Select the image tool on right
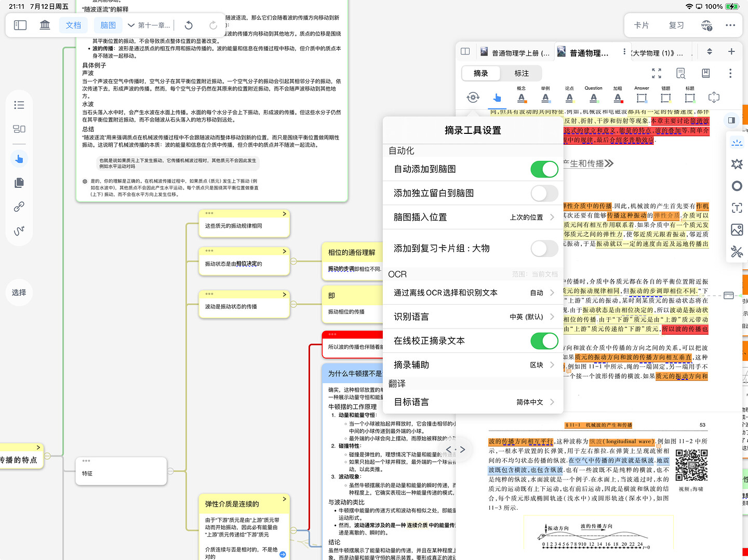This screenshot has height=560, width=748. (x=737, y=230)
